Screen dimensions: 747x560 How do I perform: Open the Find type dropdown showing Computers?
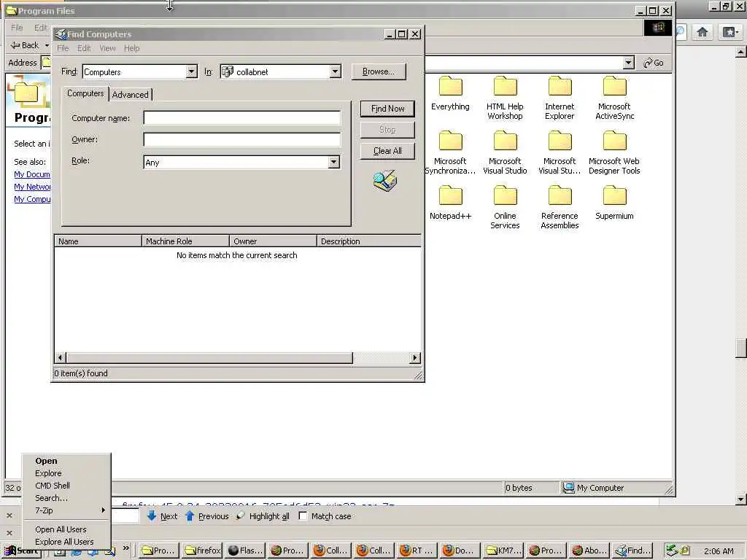point(191,72)
